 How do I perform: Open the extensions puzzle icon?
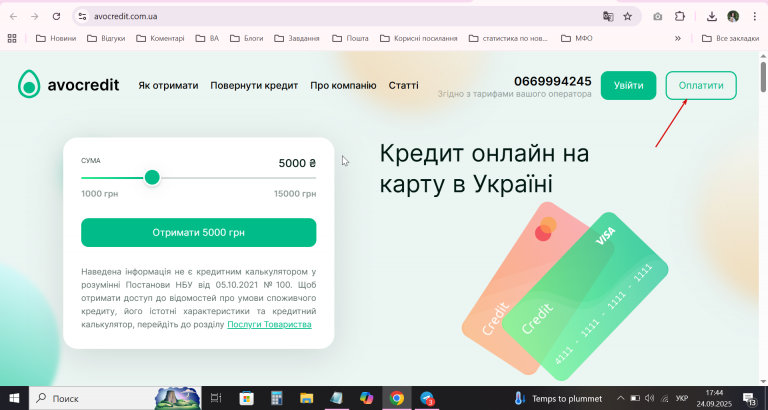pyautogui.click(x=680, y=16)
